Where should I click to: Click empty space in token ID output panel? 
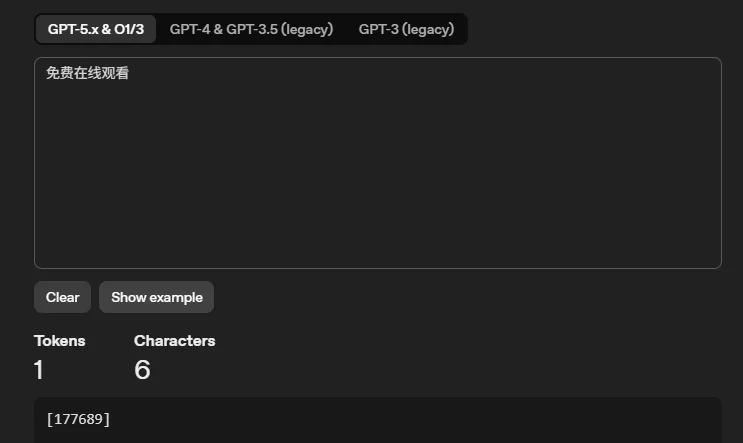420,420
